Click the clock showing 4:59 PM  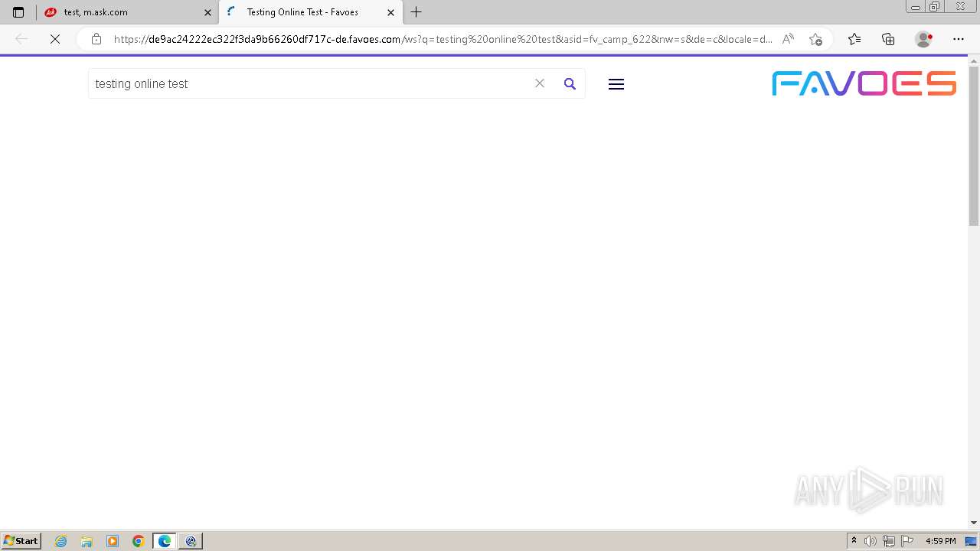coord(940,541)
